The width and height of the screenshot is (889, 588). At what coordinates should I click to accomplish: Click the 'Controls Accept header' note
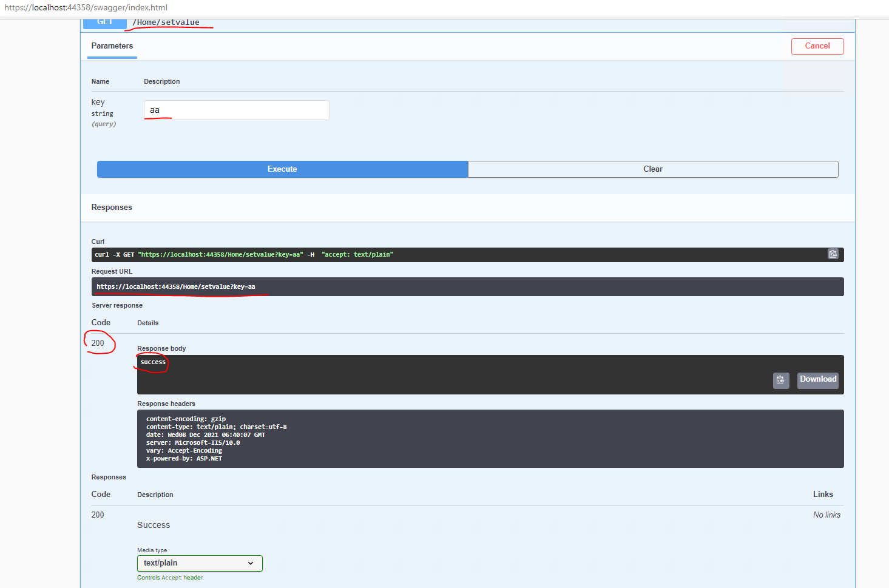(171, 578)
